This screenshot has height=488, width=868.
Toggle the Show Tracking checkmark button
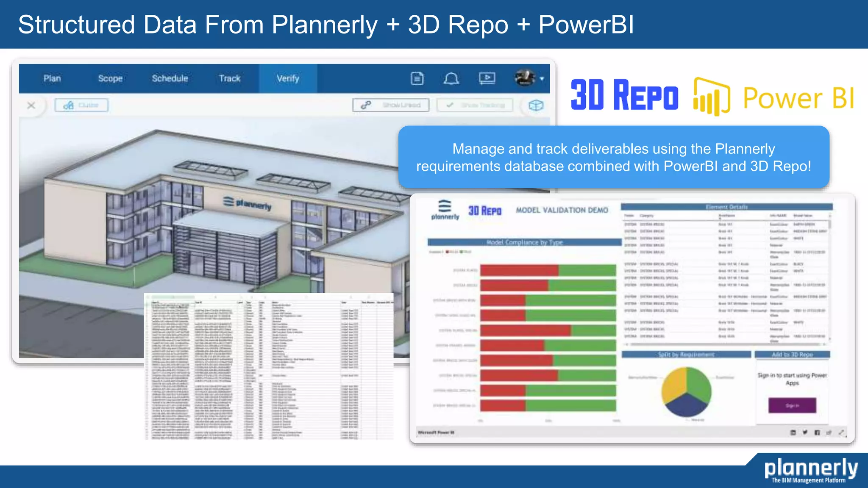[475, 105]
